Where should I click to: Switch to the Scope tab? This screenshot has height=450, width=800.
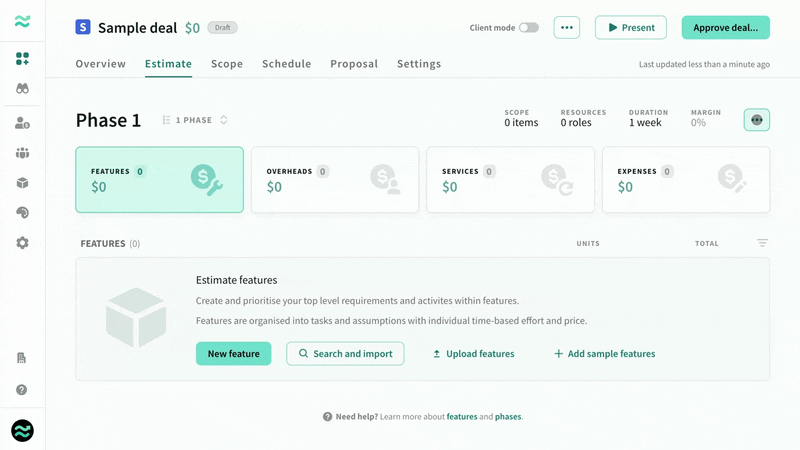(227, 64)
